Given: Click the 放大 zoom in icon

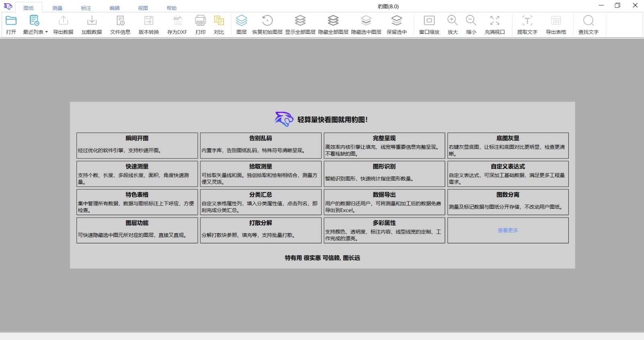Looking at the screenshot, I should pyautogui.click(x=453, y=21).
